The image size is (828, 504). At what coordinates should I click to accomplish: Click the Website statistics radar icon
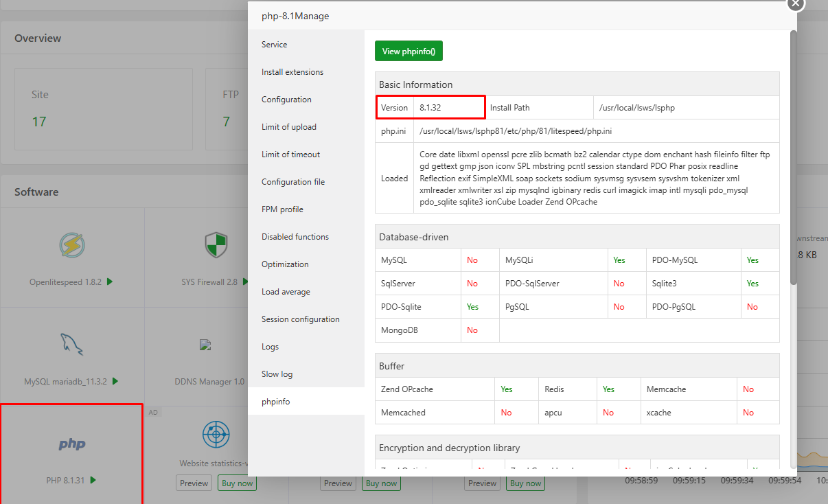[x=216, y=434]
